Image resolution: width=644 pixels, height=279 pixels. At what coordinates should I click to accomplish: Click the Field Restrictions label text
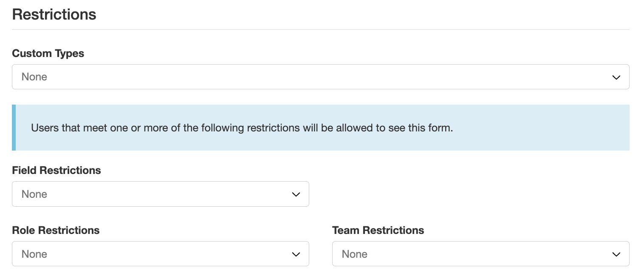point(56,171)
